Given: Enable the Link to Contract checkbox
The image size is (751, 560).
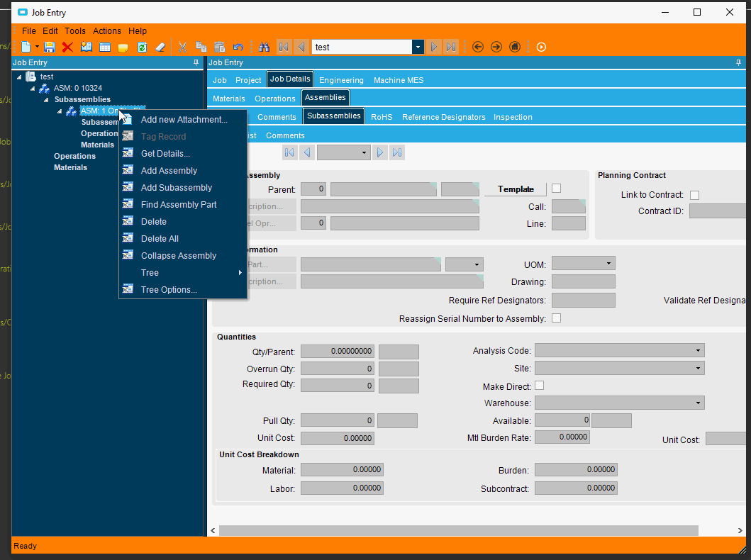Looking at the screenshot, I should pyautogui.click(x=694, y=195).
